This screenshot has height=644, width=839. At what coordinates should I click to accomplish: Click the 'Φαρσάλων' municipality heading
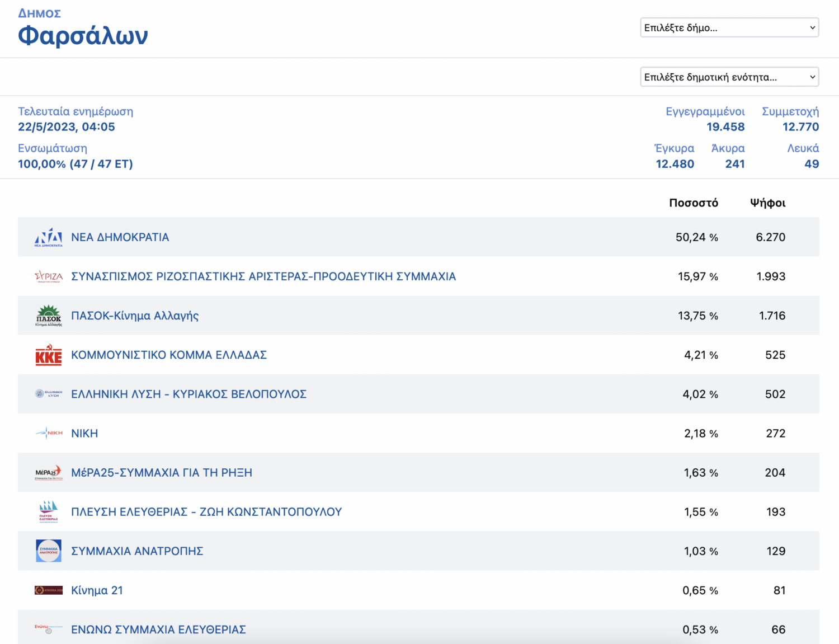(x=83, y=36)
